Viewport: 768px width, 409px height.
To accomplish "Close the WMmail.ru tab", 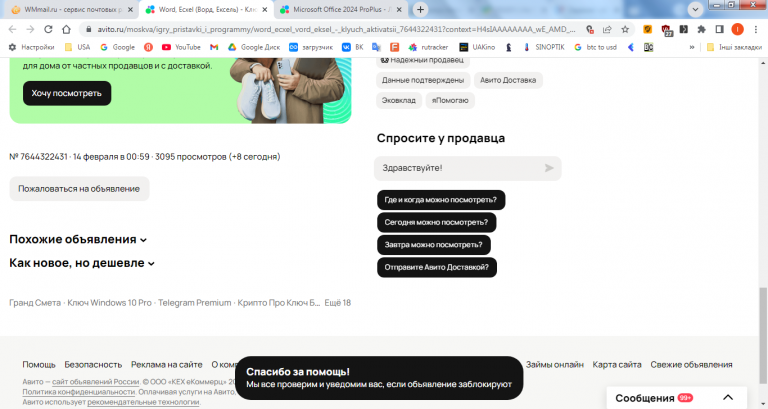I will click(130, 9).
